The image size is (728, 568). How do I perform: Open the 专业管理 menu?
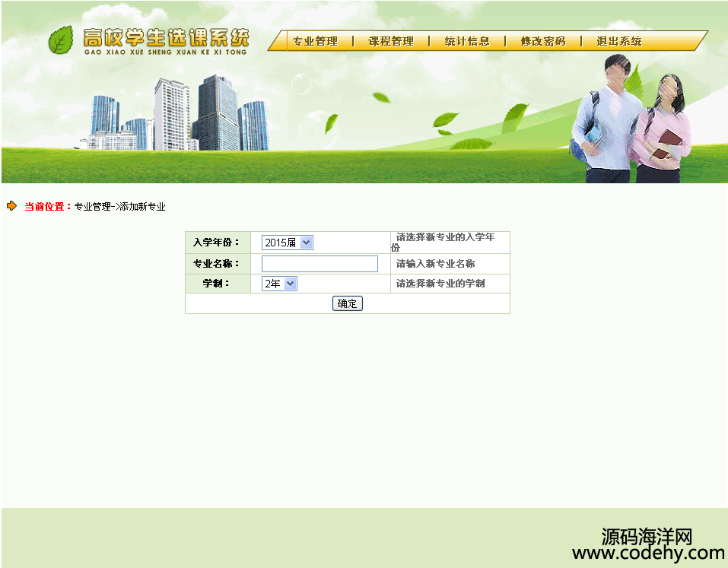pos(315,41)
